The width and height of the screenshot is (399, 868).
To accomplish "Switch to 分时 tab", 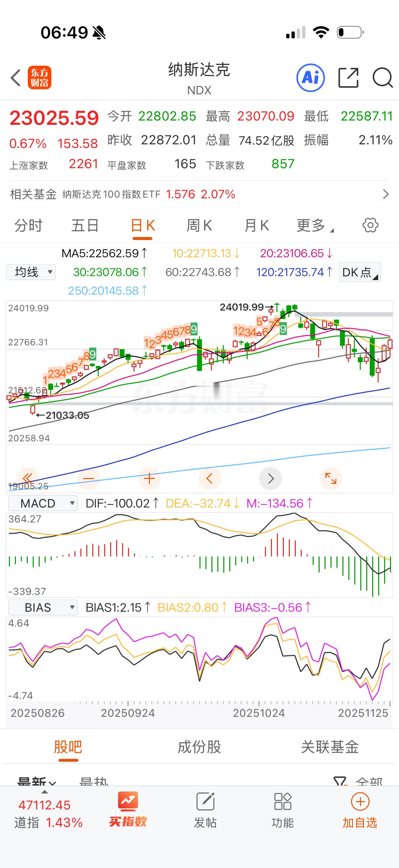I will [28, 225].
